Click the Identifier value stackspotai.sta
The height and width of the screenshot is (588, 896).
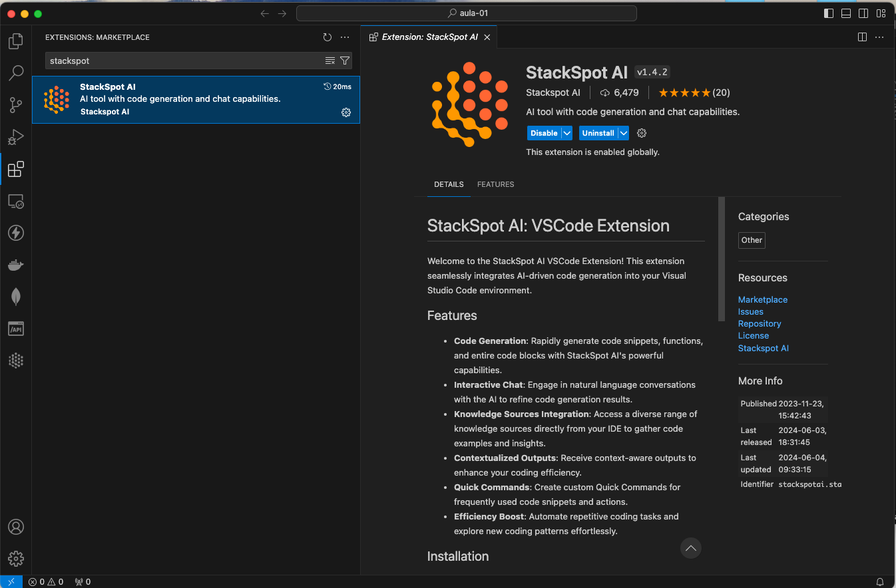click(810, 484)
